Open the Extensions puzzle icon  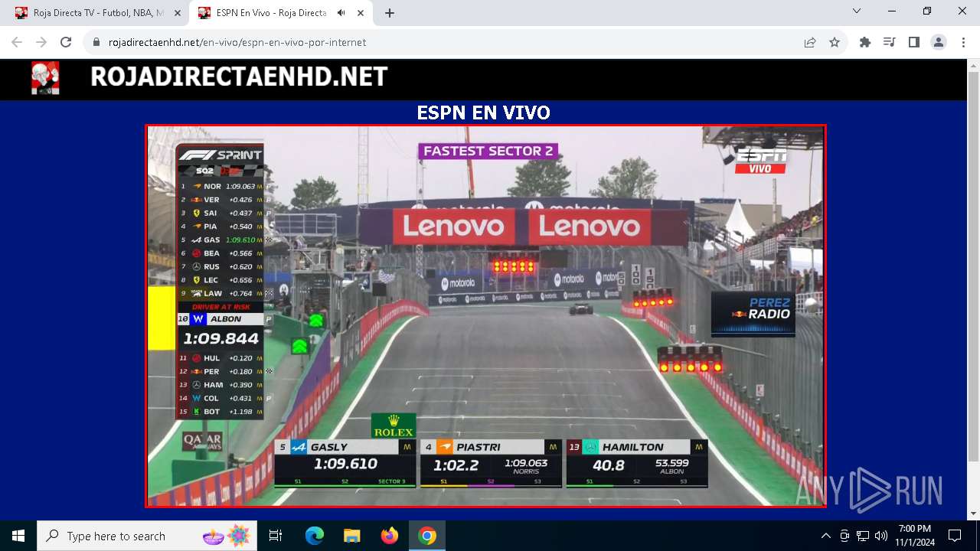[x=865, y=43]
